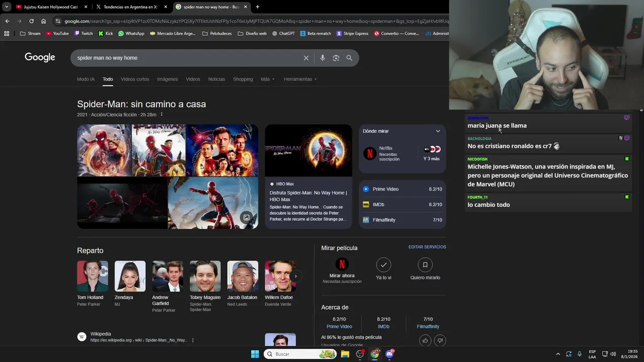Viewport: 644px width, 362px height.
Task: Show more cast with the right arrow
Action: tap(296, 276)
